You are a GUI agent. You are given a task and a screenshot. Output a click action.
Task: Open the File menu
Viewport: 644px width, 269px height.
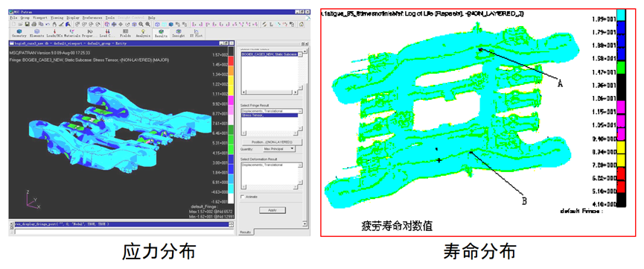[x=13, y=18]
